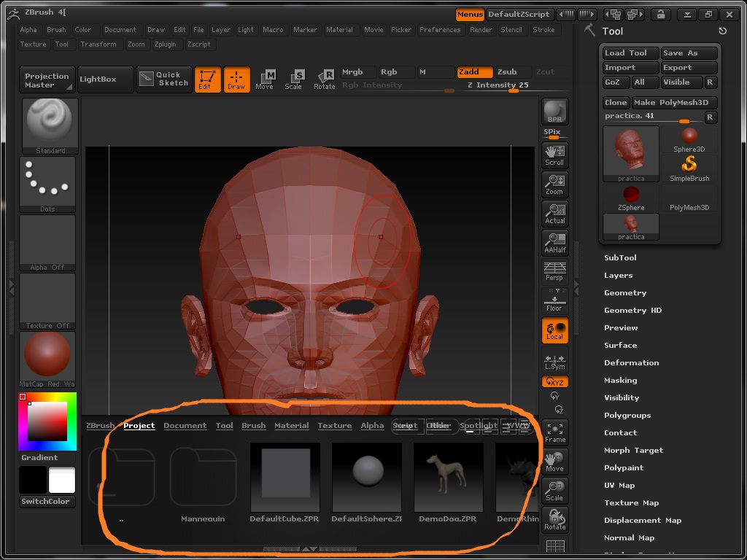Toggle Edit mode
The width and height of the screenshot is (747, 560).
coord(207,79)
